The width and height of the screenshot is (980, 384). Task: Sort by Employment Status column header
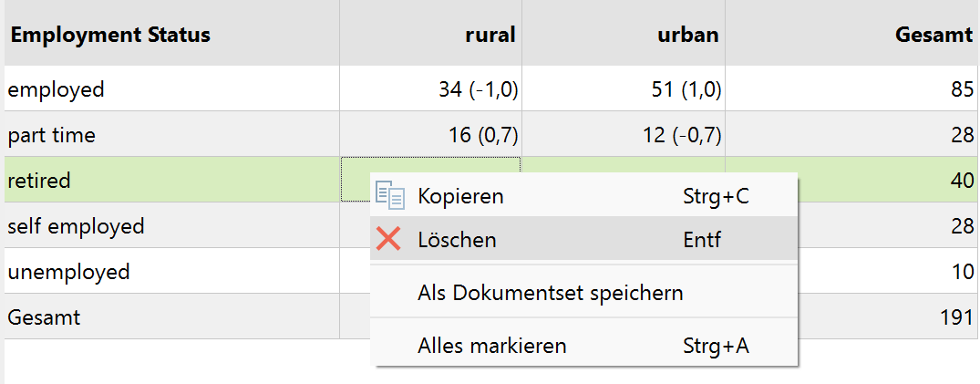click(110, 36)
